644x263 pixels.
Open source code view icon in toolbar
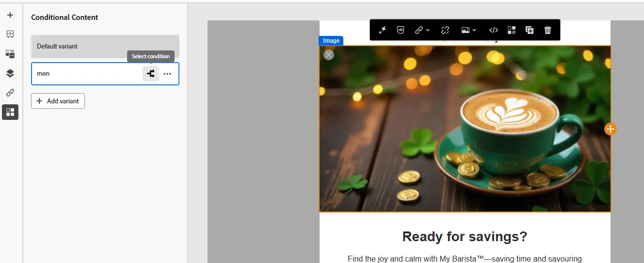(x=493, y=30)
